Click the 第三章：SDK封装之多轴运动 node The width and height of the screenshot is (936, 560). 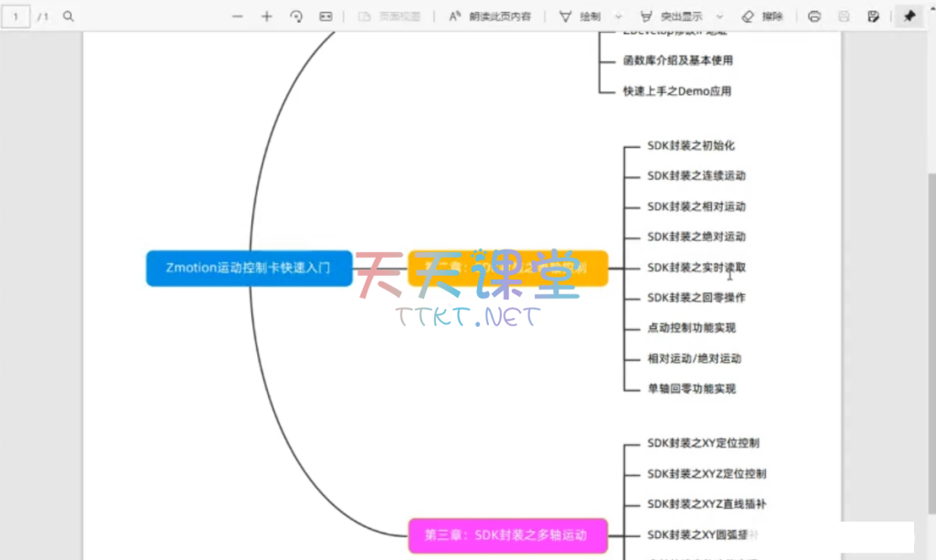tap(507, 534)
